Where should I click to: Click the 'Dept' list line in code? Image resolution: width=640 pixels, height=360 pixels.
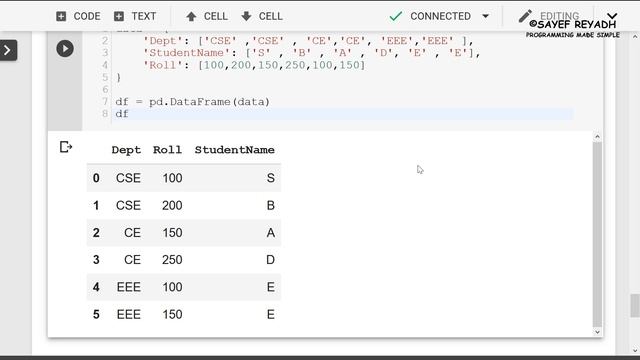click(x=308, y=41)
